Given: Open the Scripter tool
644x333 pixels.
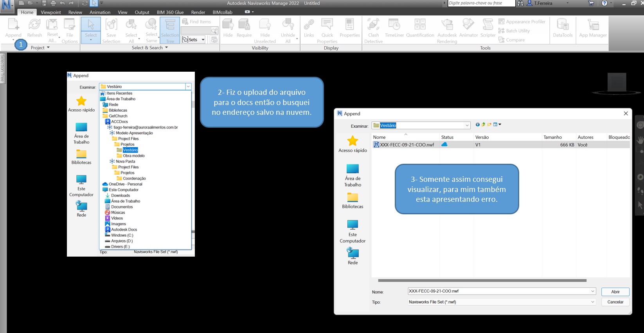Looking at the screenshot, I should (488, 28).
